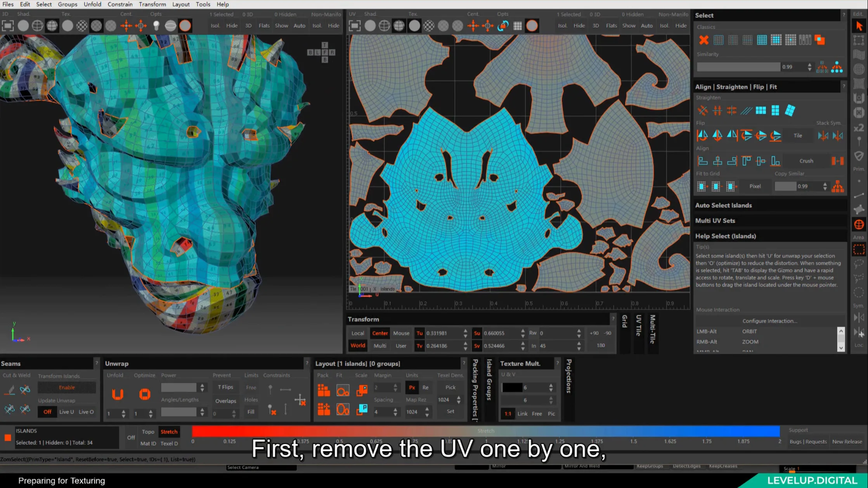The image size is (868, 488).
Task: Click the Configure Interaction button
Action: [768, 320]
